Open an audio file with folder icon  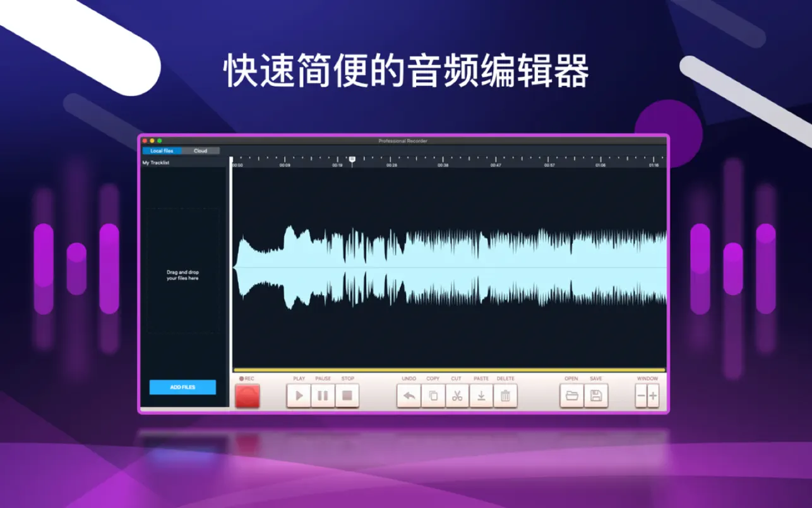(571, 396)
